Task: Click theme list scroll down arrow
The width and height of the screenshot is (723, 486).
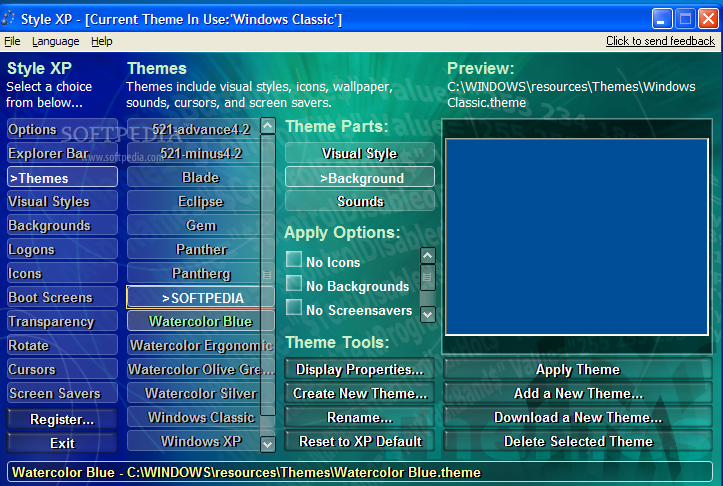Action: click(x=268, y=444)
